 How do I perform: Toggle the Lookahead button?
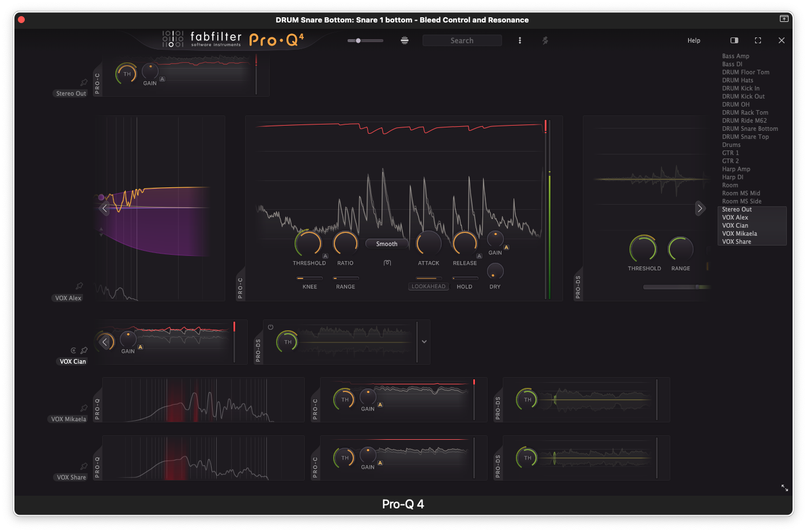(x=428, y=286)
